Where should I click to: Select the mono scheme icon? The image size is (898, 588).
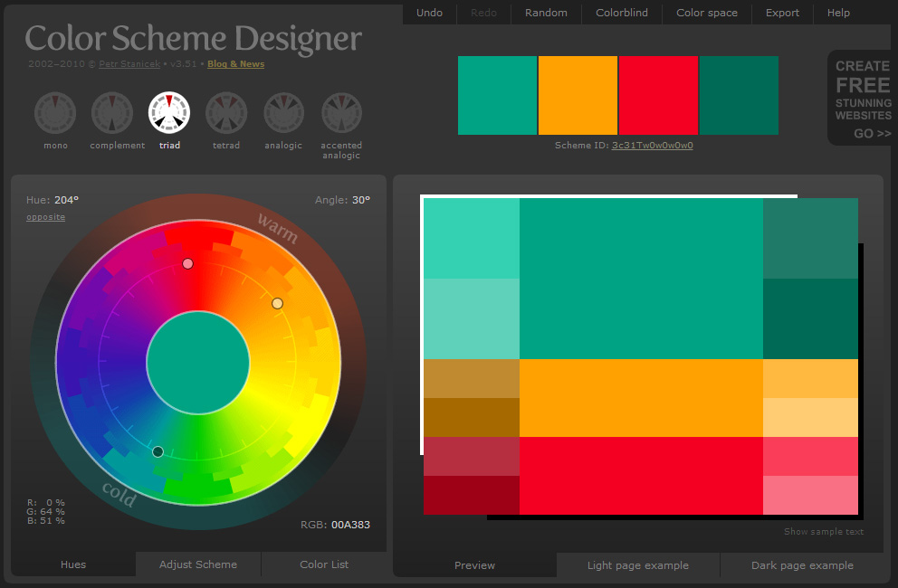click(55, 113)
